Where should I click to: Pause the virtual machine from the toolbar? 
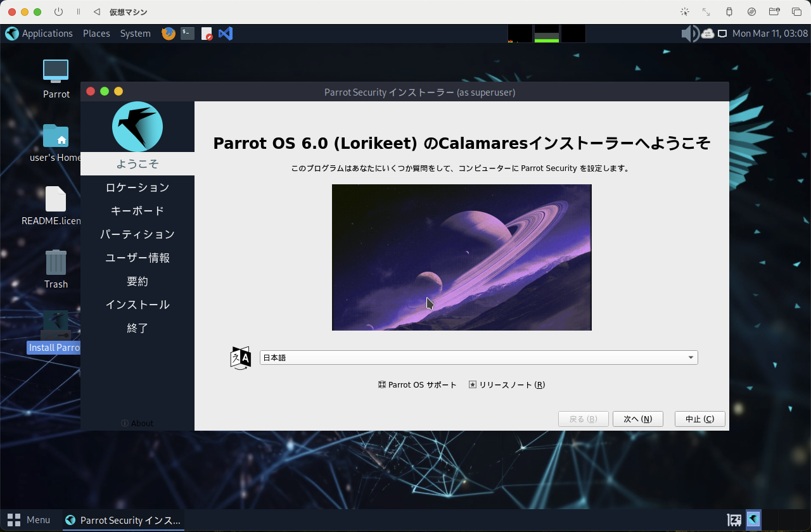click(x=79, y=12)
